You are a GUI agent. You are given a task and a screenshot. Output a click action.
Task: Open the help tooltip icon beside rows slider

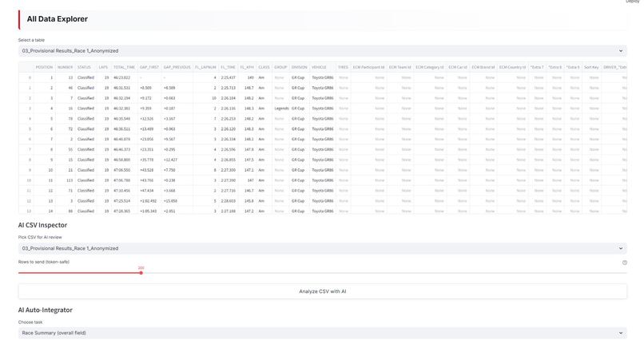[624, 263]
